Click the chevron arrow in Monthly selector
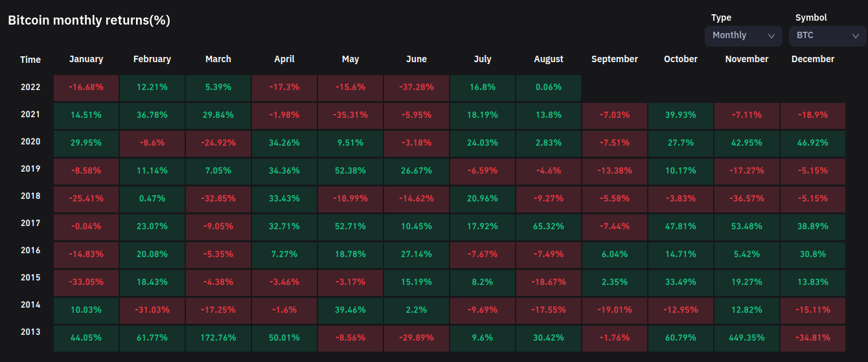868x362 pixels. [771, 36]
